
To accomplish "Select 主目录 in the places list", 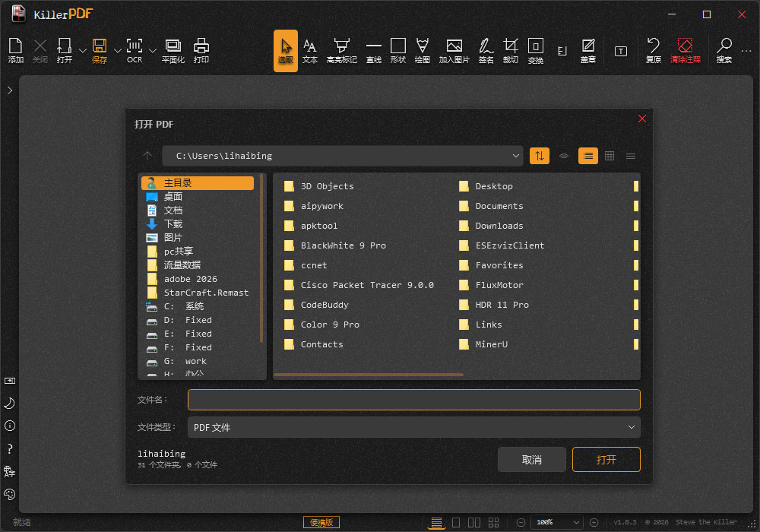I will coord(198,182).
